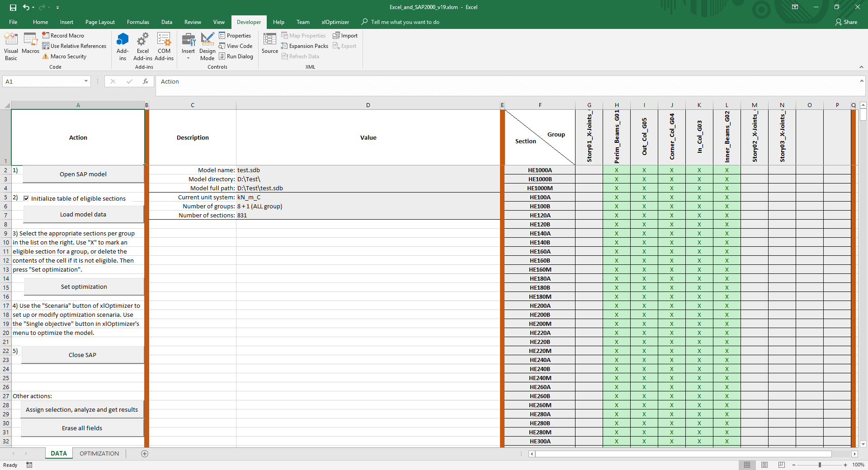This screenshot has height=470, width=868.
Task: Expand the formula bar
Action: tap(862, 81)
